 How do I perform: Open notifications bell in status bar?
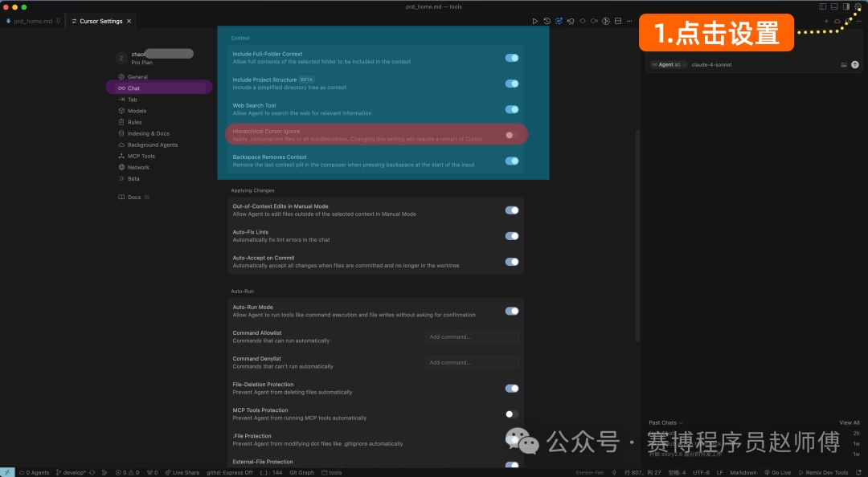[x=858, y=472]
